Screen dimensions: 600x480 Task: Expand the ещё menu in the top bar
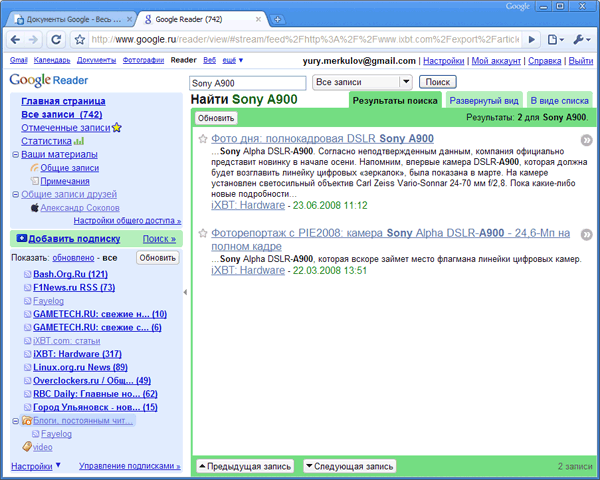[x=233, y=60]
